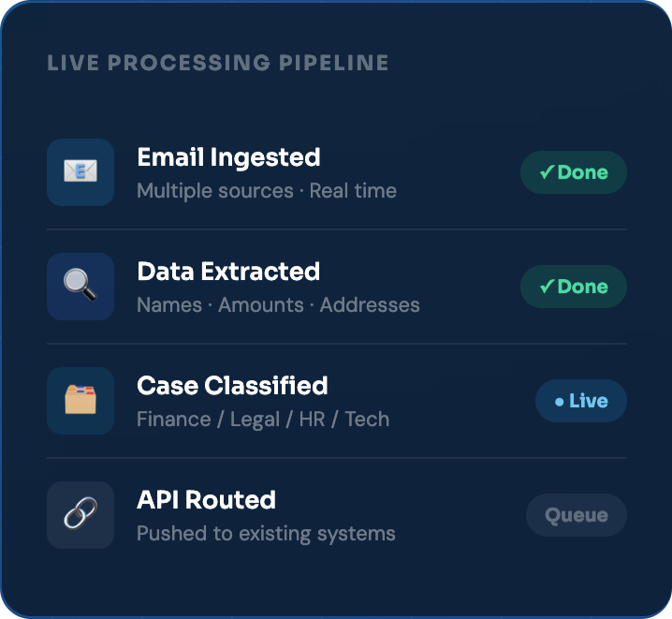Click the email envelope icon
This screenshot has height=619, width=672.
pyautogui.click(x=80, y=172)
